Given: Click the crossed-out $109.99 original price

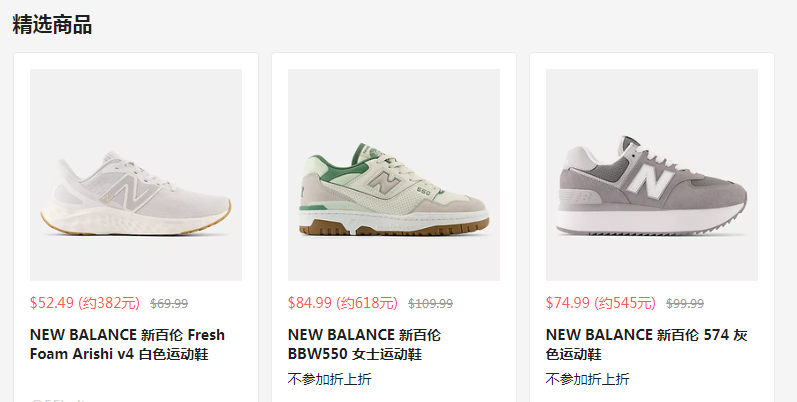Looking at the screenshot, I should click(431, 304).
